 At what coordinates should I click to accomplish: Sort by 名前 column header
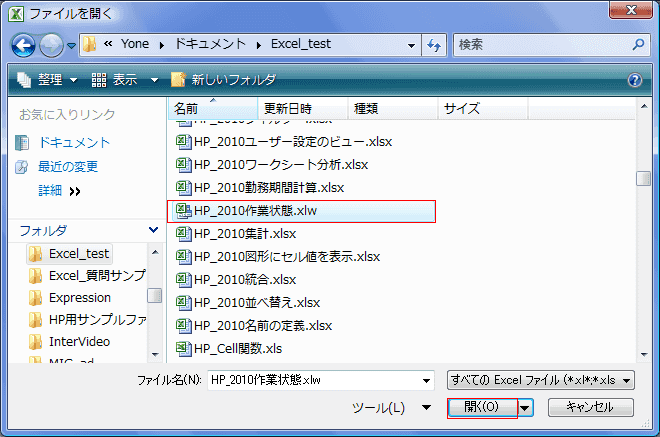click(213, 109)
